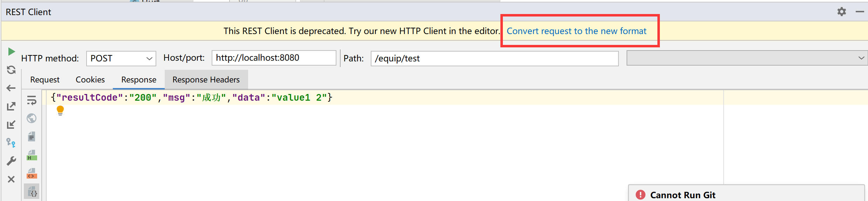
Task: Click the "成功" message value in response
Action: pyautogui.click(x=211, y=98)
